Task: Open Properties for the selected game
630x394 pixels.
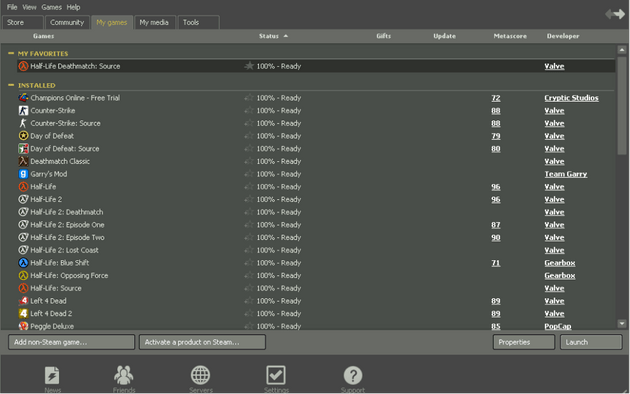Action: click(x=524, y=342)
